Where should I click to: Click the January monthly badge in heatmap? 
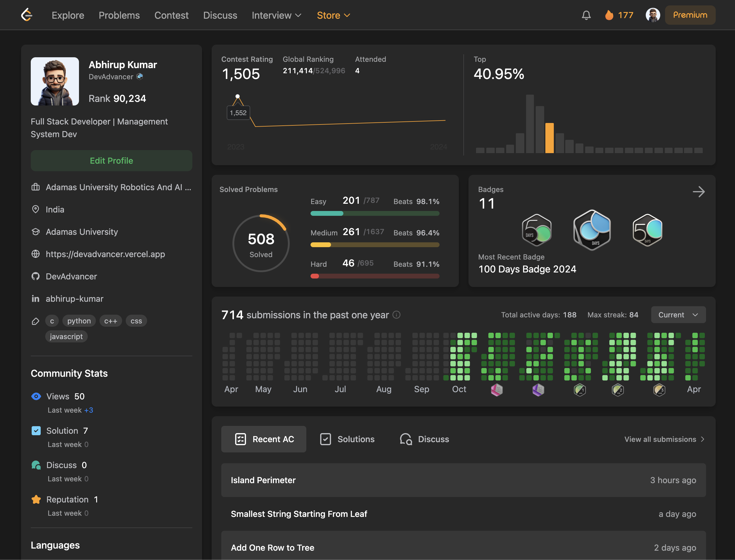[x=580, y=389]
